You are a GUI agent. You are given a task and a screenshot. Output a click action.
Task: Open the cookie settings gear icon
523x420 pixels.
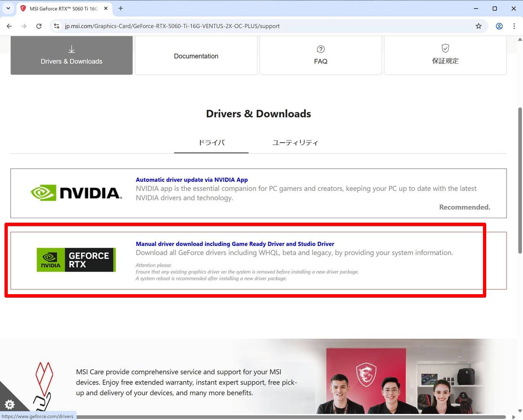(x=9, y=404)
